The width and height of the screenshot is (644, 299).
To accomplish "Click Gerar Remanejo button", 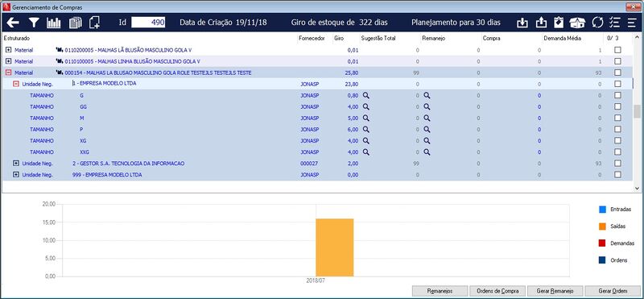I will coord(555,290).
